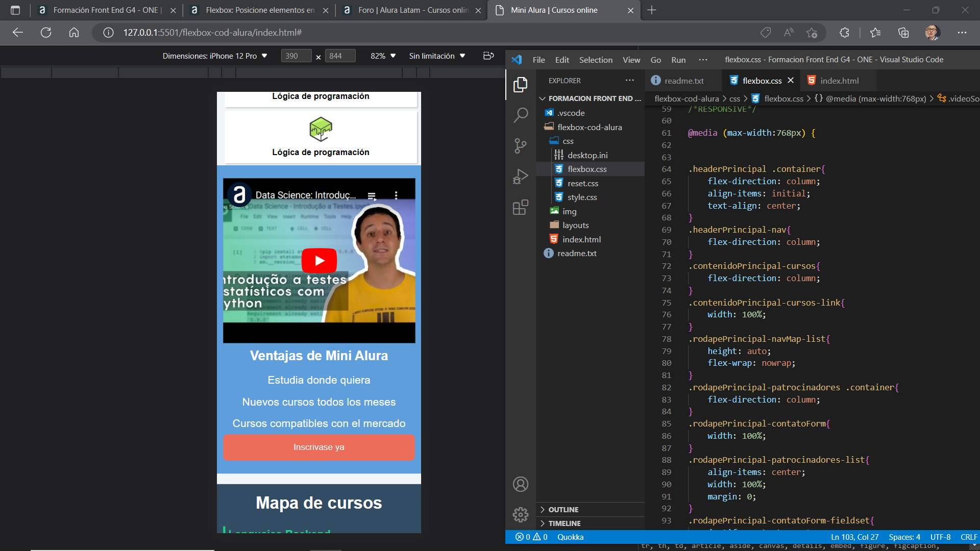Viewport: 980px width, 551px height.
Task: Click the device width input showing 390
Action: [296, 56]
